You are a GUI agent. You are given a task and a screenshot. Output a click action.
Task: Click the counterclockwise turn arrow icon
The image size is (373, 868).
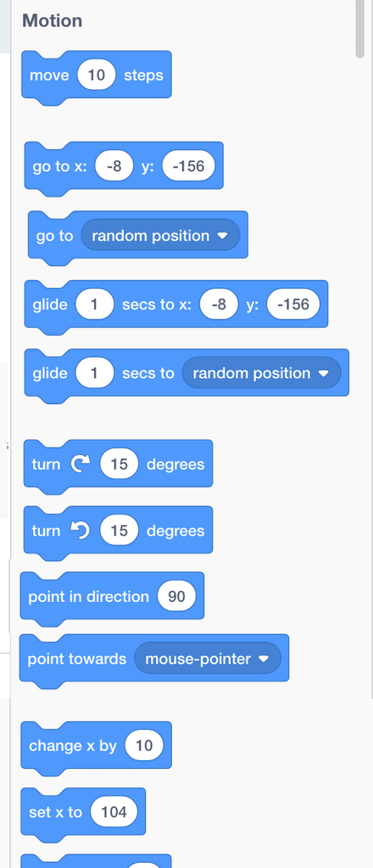[80, 531]
